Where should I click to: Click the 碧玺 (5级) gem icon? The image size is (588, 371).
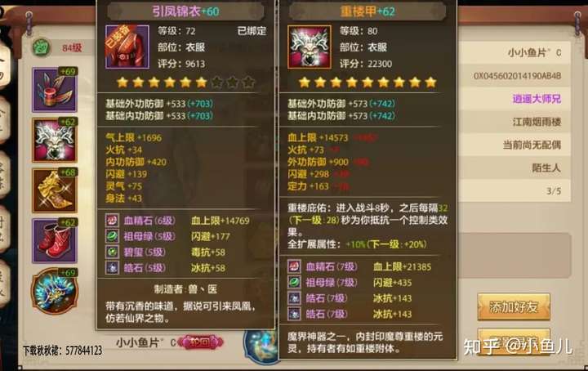pos(112,252)
